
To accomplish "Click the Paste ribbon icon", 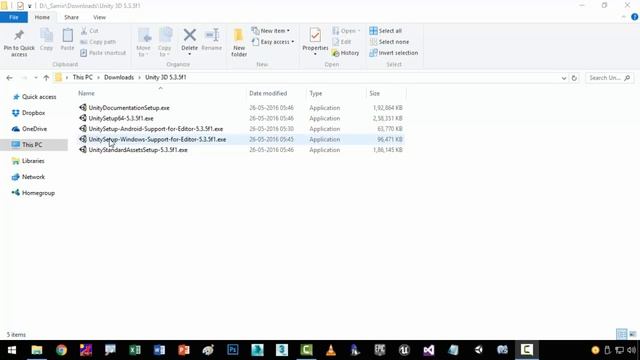I will coord(67,36).
